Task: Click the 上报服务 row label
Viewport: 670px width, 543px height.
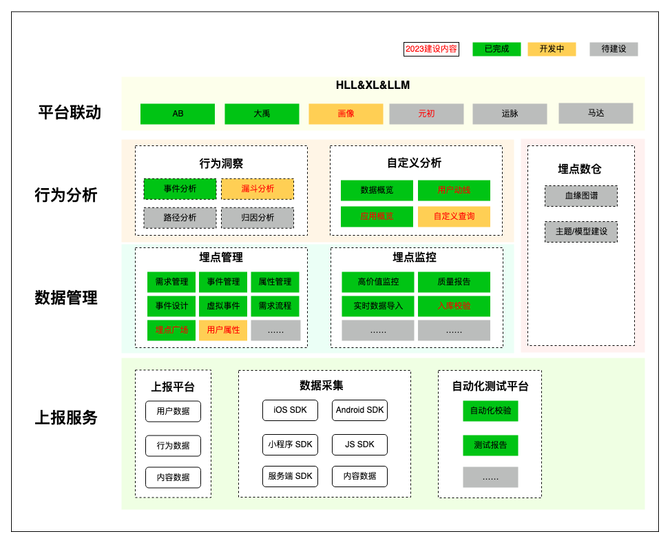Action: tap(66, 417)
